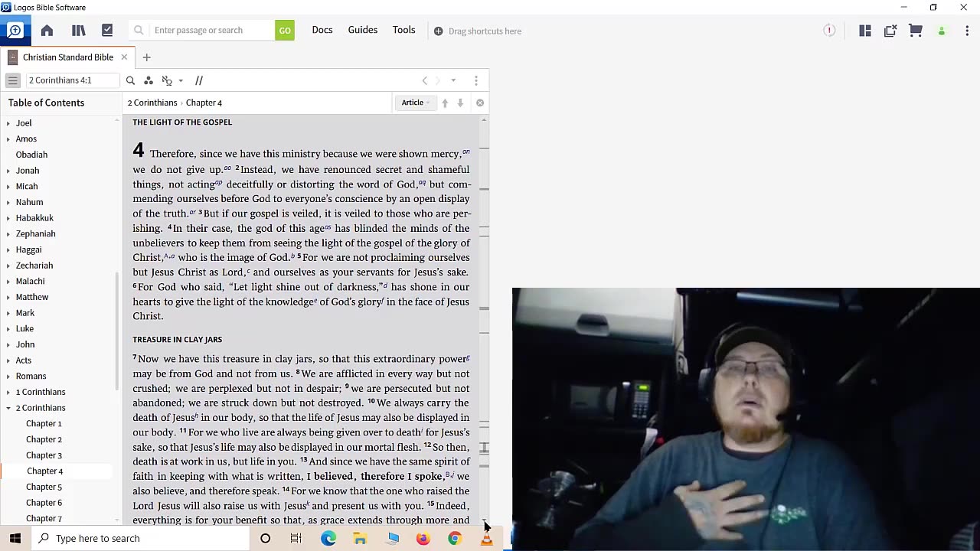Jump to next article with down arrow

[460, 103]
